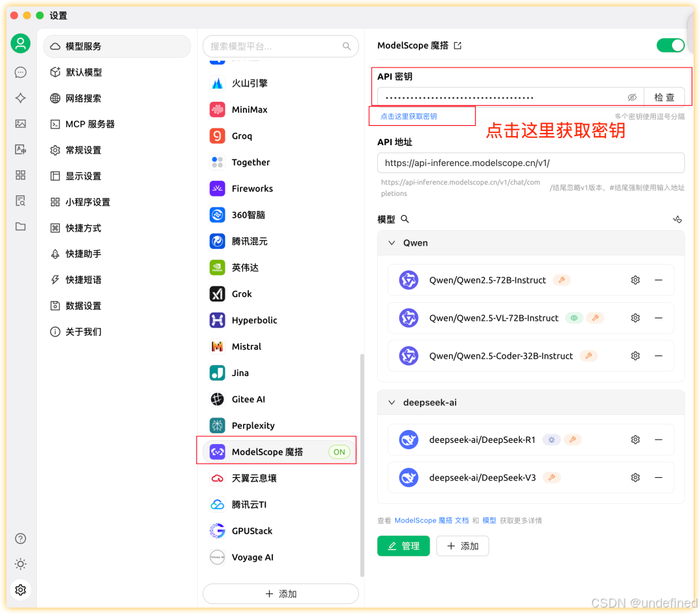Select 数据设置 settings menu

[117, 306]
